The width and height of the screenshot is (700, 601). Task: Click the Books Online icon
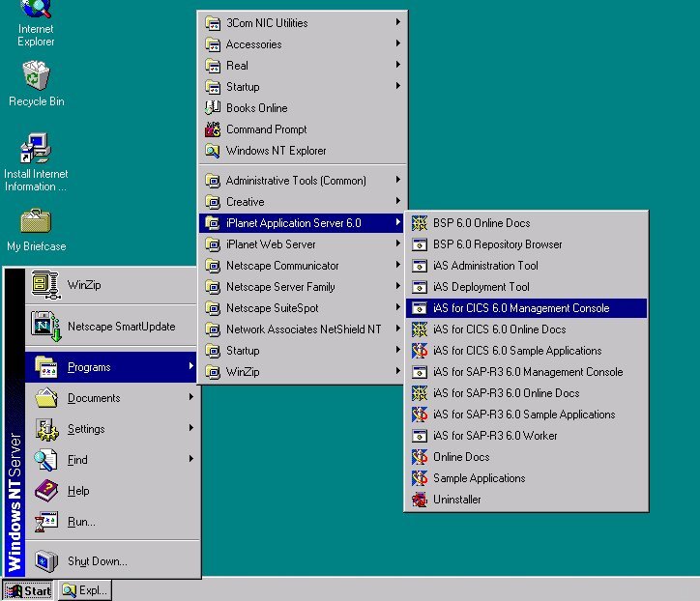(213, 108)
